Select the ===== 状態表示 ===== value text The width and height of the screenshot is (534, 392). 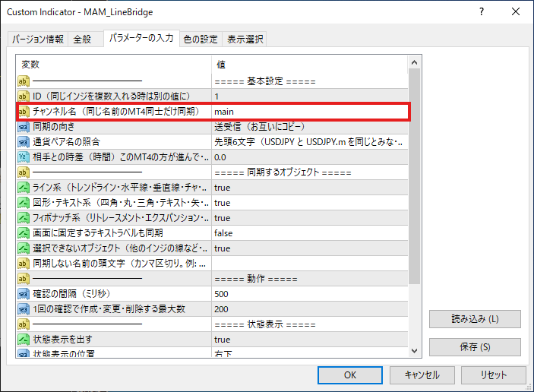click(265, 324)
